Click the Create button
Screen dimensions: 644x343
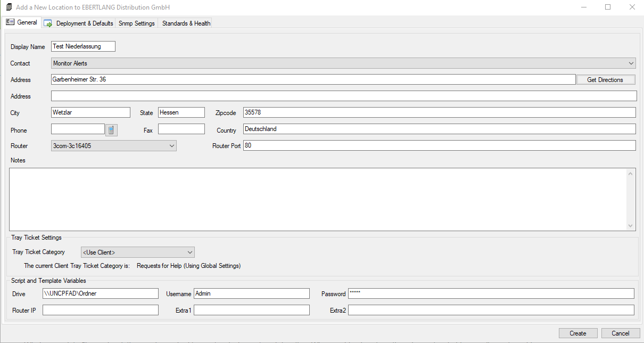click(577, 333)
